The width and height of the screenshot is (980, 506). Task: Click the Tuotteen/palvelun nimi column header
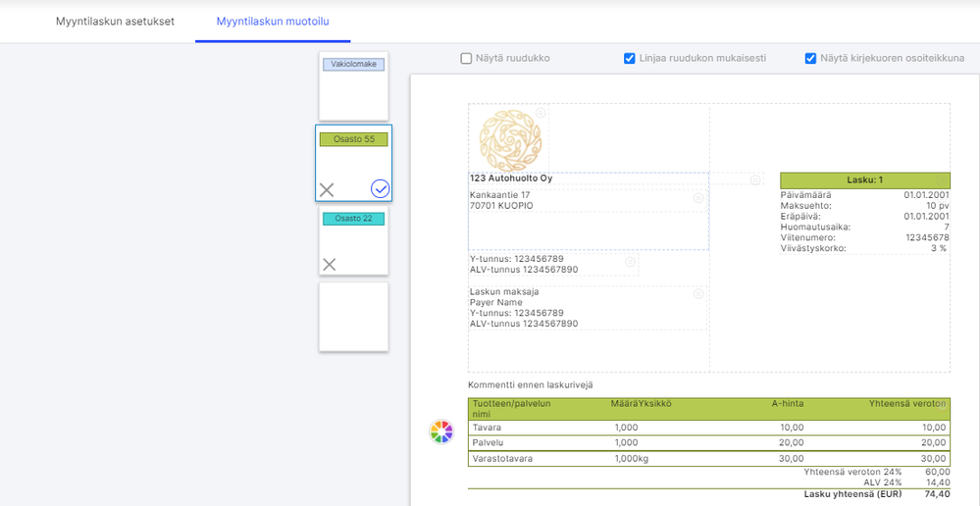[x=512, y=409]
